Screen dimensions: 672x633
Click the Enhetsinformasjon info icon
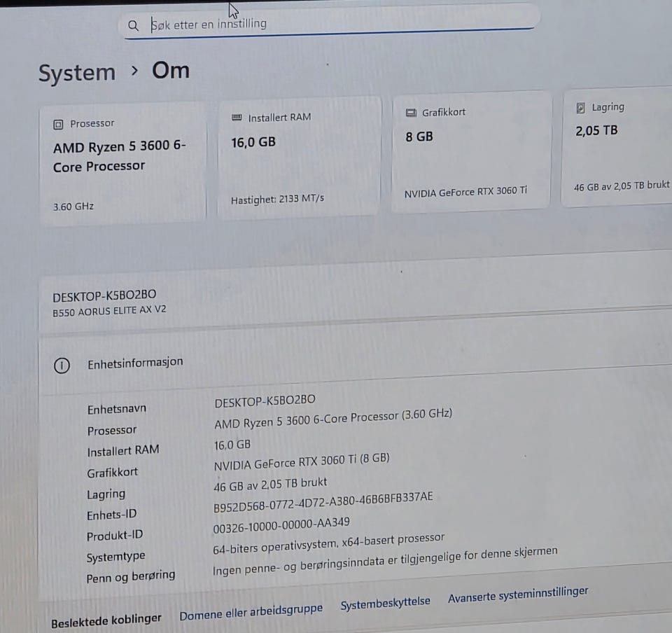coord(62,366)
